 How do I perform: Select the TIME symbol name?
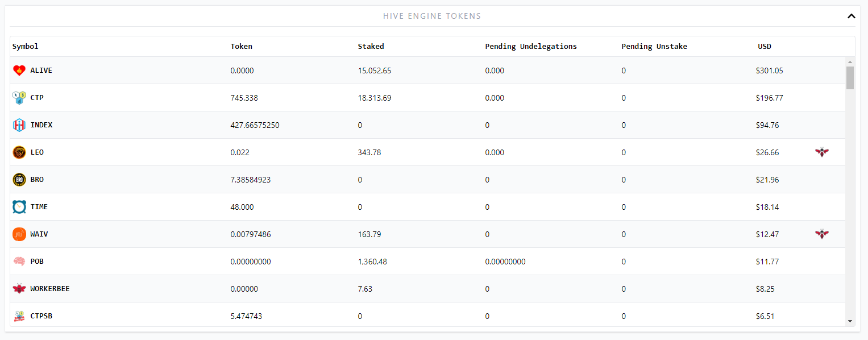tap(39, 207)
